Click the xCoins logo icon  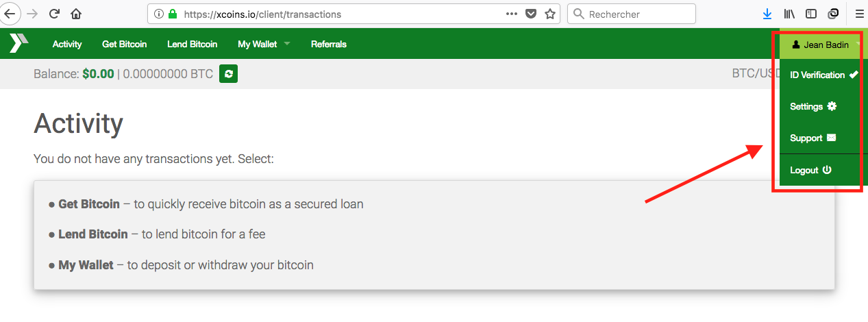tap(18, 44)
